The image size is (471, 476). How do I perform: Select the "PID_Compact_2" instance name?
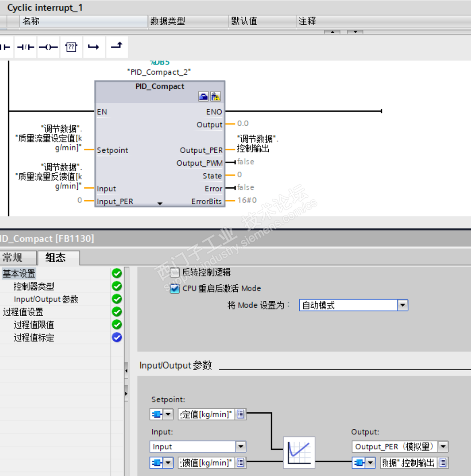click(x=159, y=72)
